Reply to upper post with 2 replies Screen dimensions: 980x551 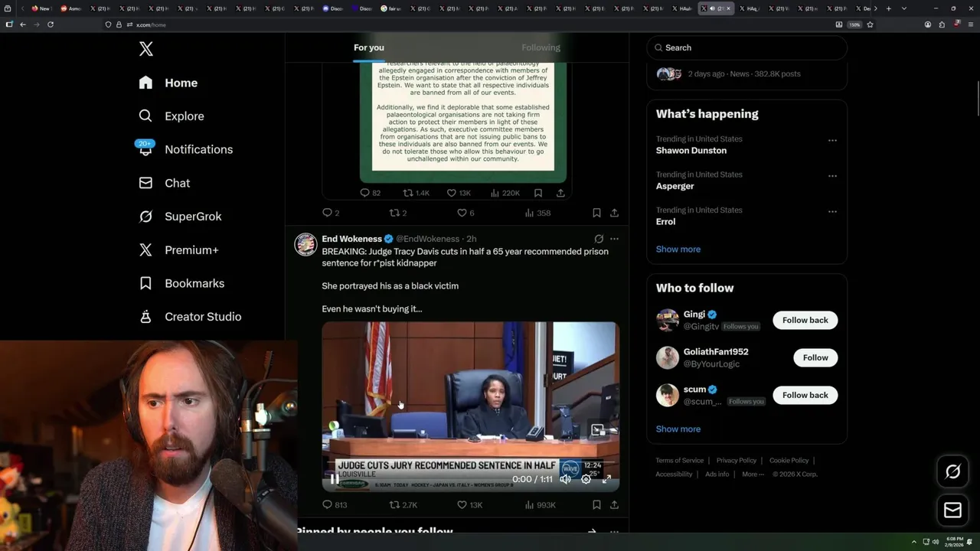331,213
